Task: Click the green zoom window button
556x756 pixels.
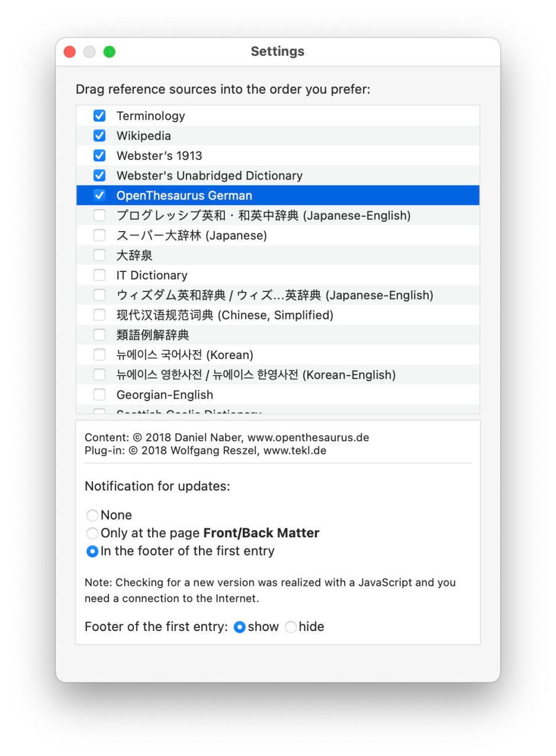Action: 109,52
